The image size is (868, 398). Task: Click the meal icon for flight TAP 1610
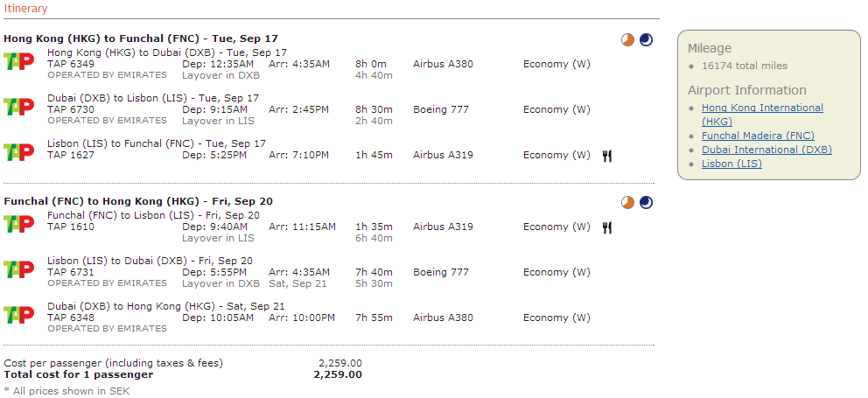(607, 227)
